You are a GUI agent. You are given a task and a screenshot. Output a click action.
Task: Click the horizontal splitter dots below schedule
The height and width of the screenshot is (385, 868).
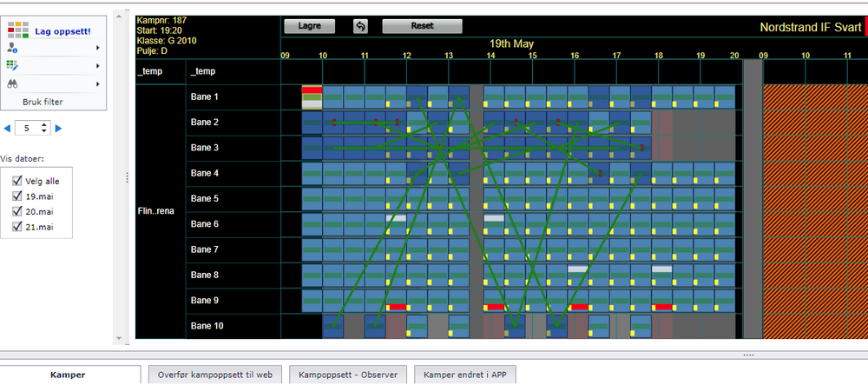click(x=748, y=355)
